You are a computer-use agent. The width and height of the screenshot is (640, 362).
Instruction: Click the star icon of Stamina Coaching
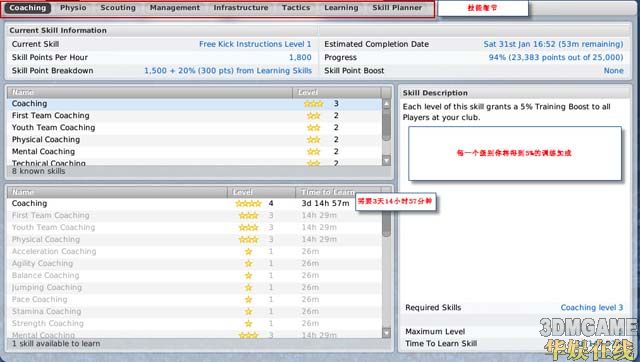(248, 311)
